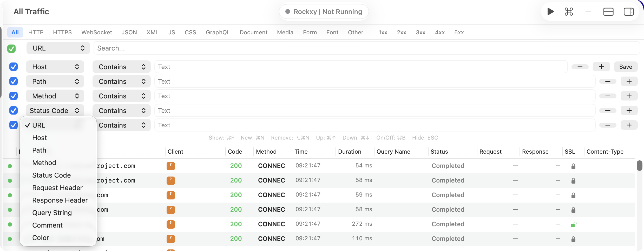This screenshot has height=251, width=644.
Task: Open Contains operator dropdown in Path row
Action: (x=122, y=81)
